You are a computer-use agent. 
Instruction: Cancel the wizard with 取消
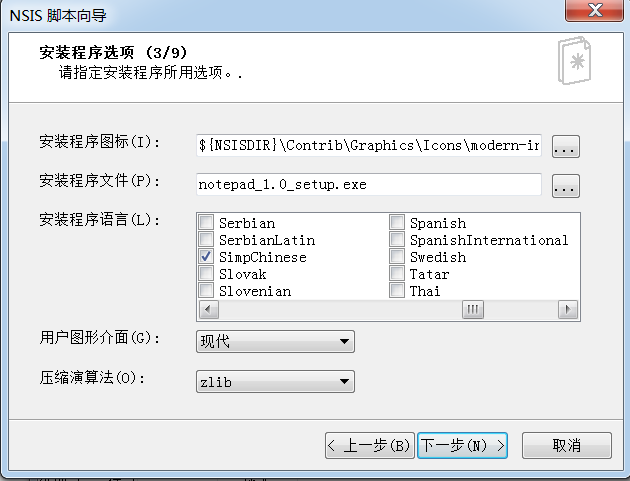567,445
